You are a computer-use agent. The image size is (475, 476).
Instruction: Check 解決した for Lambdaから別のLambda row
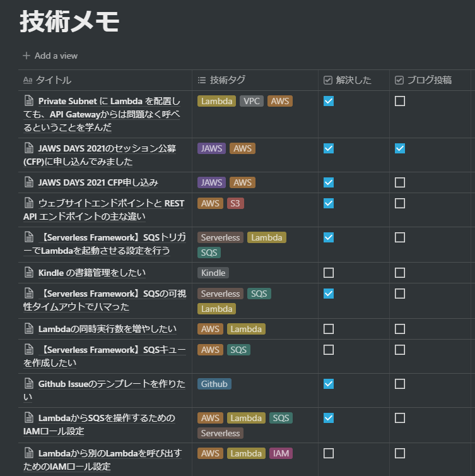tap(329, 453)
